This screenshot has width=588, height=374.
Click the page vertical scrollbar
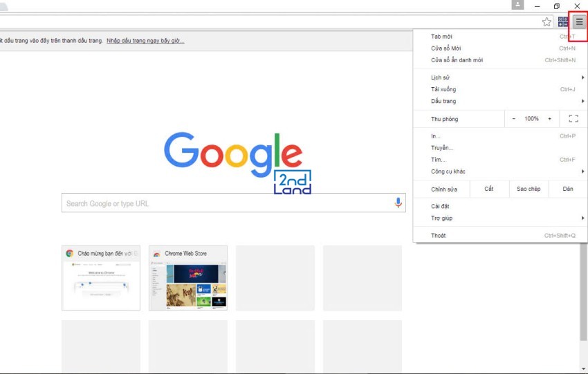click(584, 292)
